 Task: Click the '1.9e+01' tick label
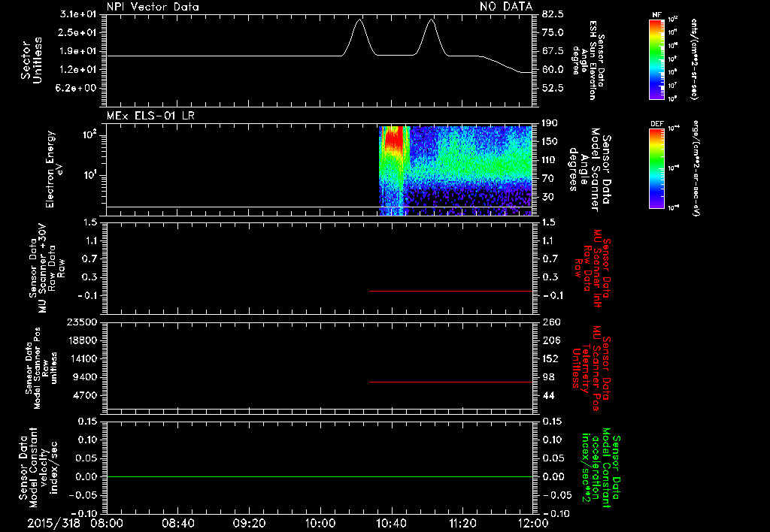point(78,51)
